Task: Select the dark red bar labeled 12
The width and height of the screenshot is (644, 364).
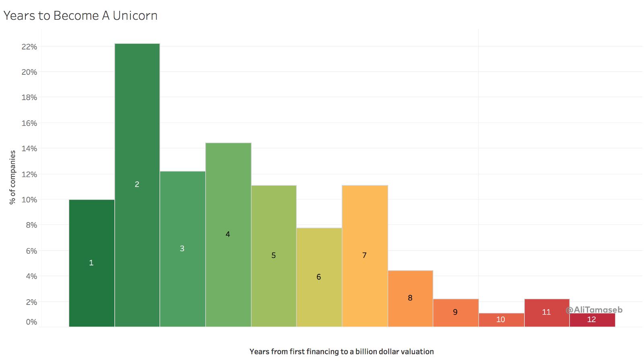Action: click(x=592, y=320)
